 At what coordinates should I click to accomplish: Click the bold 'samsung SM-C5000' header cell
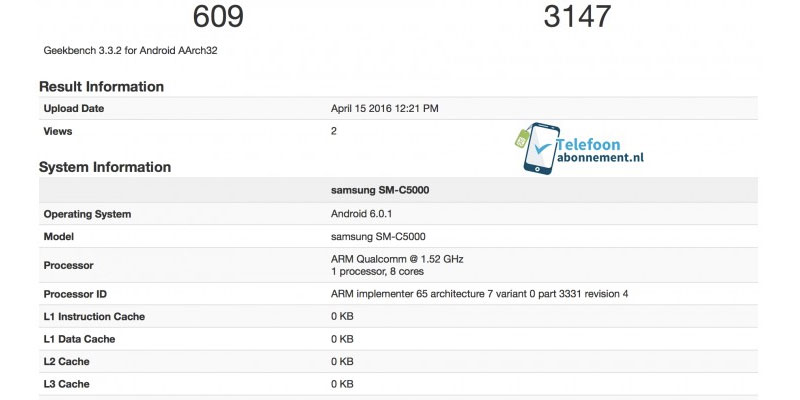pyautogui.click(x=380, y=190)
